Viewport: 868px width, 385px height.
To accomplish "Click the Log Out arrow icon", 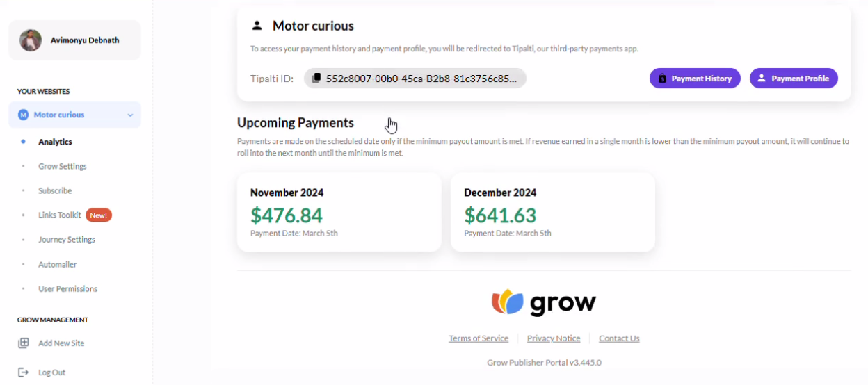I will tap(24, 372).
